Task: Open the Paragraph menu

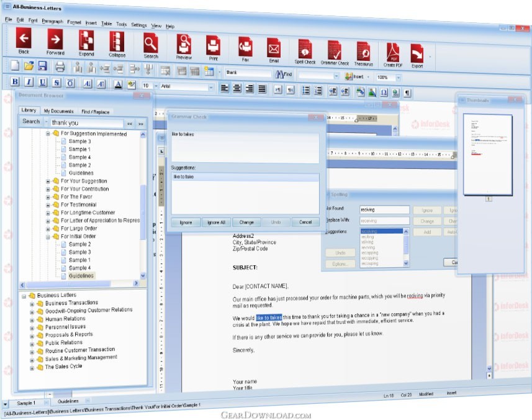Action: click(52, 21)
